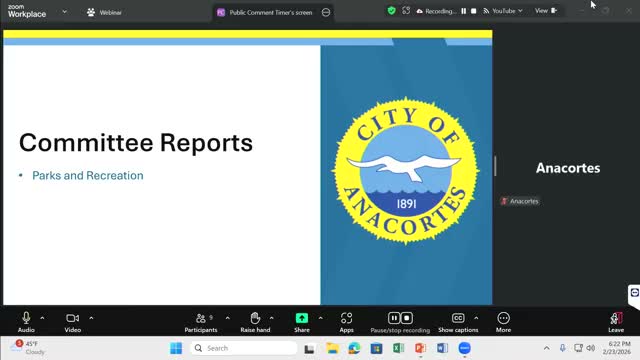Open the Apps panel

[346, 322]
